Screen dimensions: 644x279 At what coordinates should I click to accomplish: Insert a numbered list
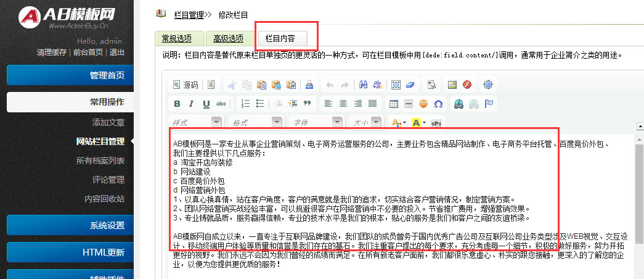click(245, 104)
